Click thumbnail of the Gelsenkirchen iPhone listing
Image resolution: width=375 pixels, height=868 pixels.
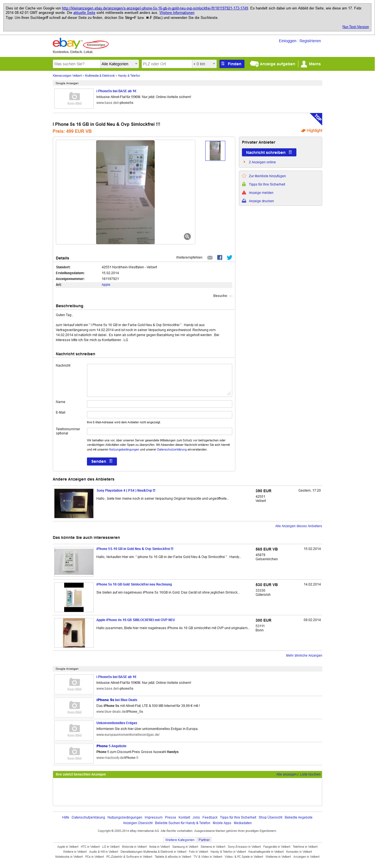74,562
